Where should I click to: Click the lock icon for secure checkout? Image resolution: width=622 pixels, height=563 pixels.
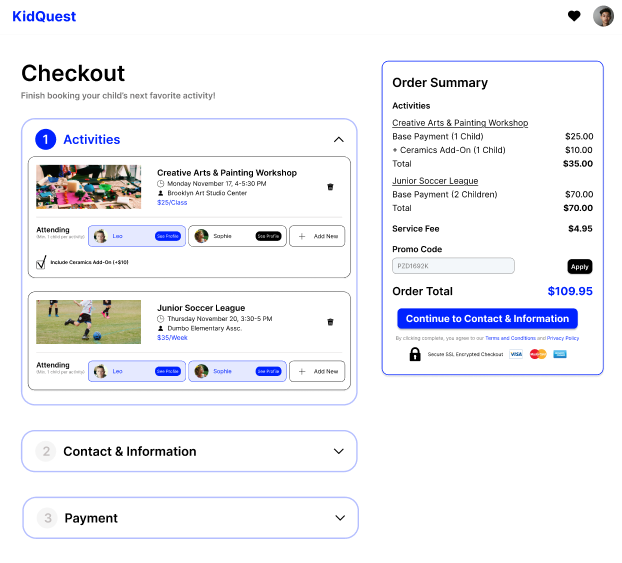[415, 354]
